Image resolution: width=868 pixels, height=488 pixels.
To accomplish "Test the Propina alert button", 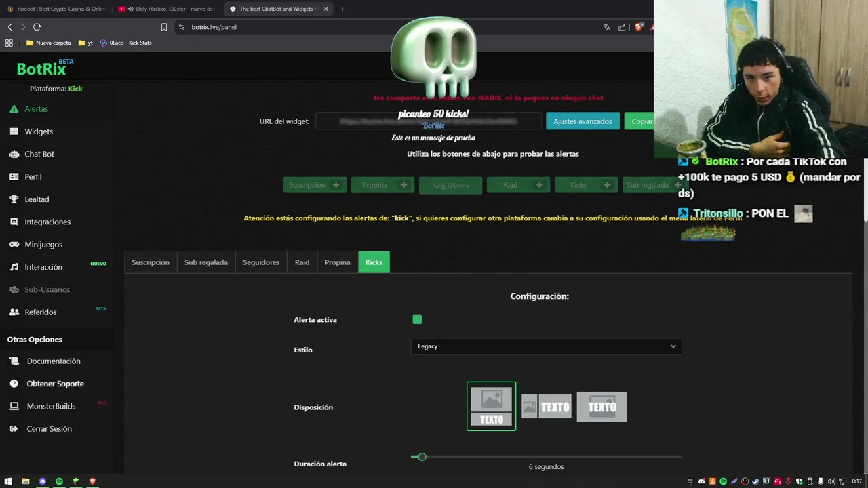I will [x=382, y=185].
